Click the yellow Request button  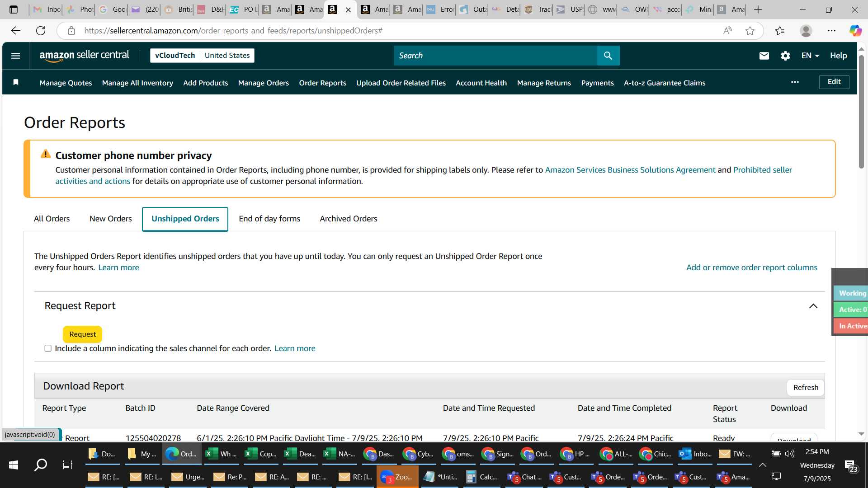83,334
